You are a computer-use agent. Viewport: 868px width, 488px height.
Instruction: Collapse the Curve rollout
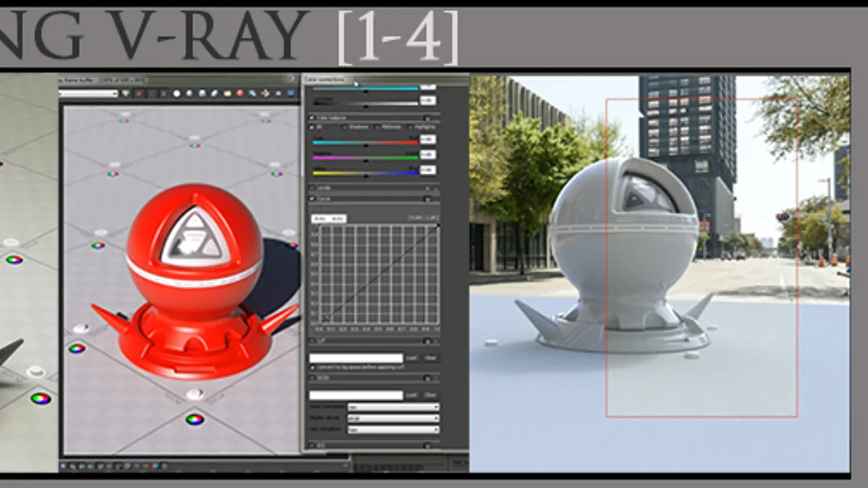pos(373,199)
